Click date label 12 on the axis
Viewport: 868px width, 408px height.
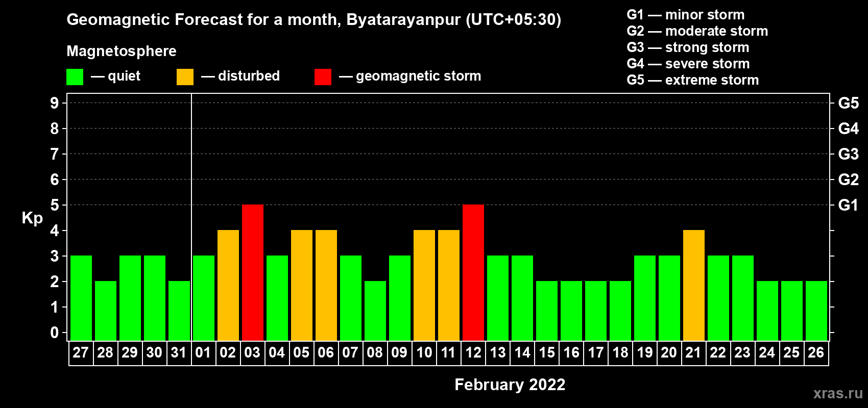[473, 352]
